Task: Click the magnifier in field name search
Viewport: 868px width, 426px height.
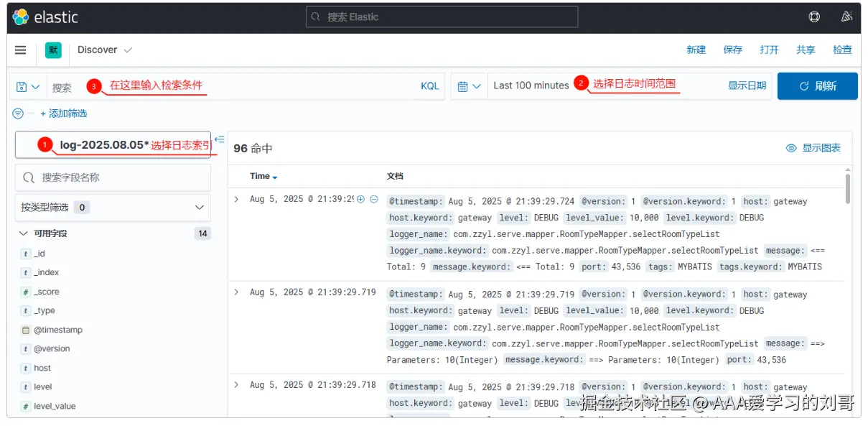Action: [29, 177]
